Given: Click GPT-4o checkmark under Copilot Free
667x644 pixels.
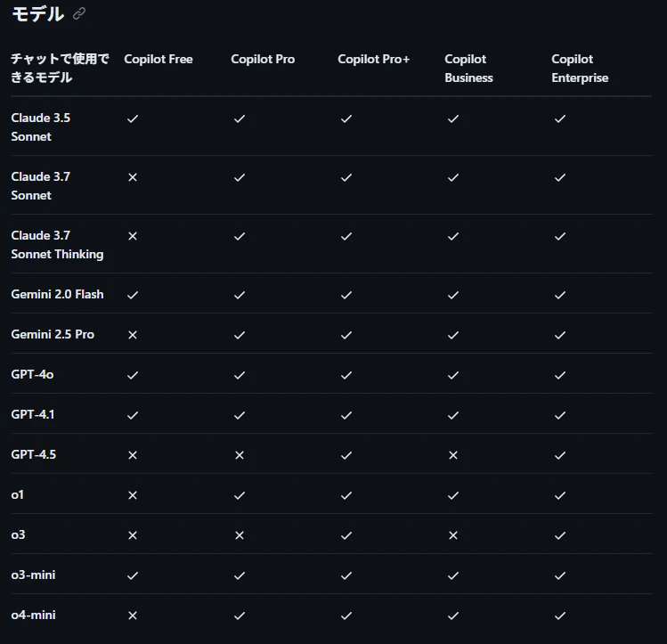Looking at the screenshot, I should tap(133, 375).
